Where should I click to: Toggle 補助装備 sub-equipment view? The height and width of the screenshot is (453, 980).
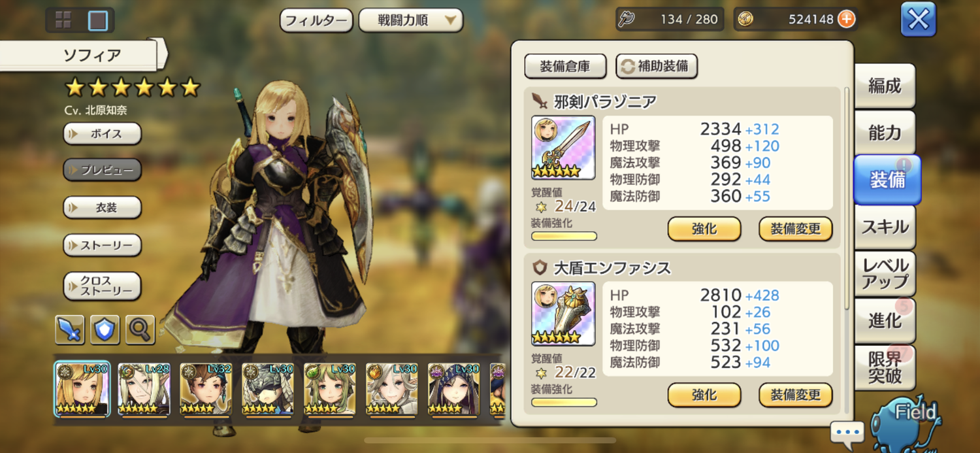[x=657, y=66]
